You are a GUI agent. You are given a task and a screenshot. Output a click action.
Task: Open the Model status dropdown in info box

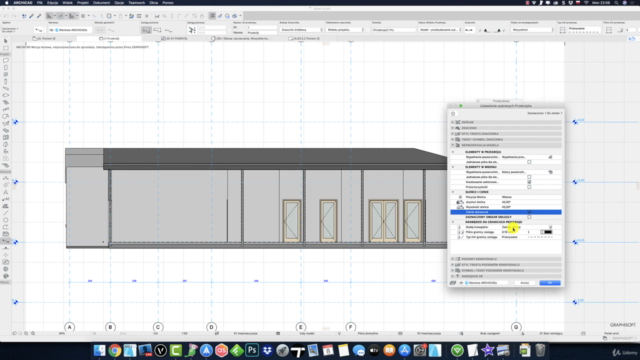(440, 30)
